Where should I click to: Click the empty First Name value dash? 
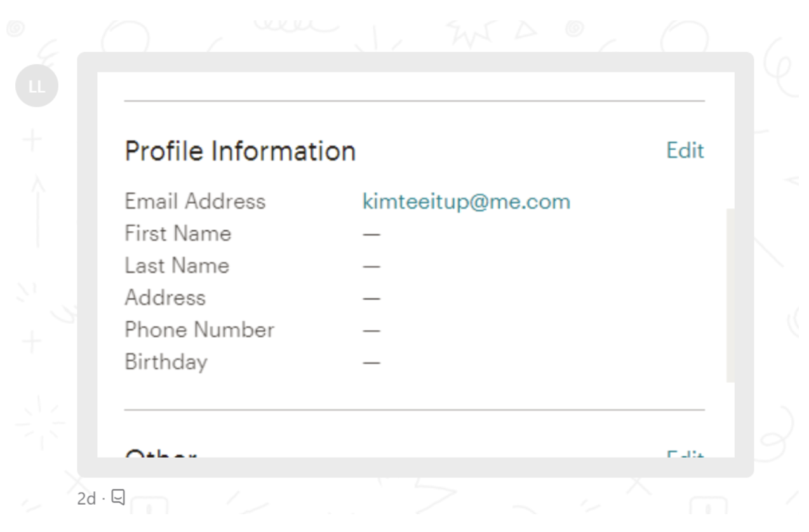click(371, 234)
